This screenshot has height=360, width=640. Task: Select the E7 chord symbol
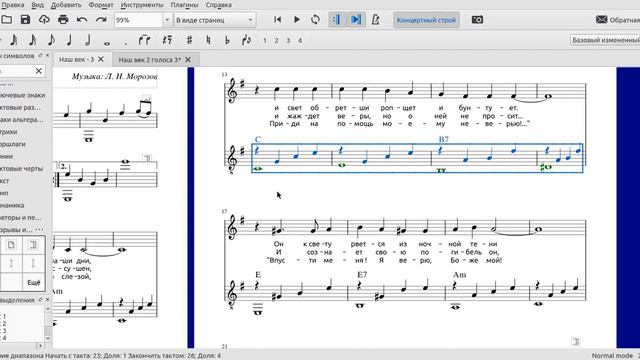[362, 275]
